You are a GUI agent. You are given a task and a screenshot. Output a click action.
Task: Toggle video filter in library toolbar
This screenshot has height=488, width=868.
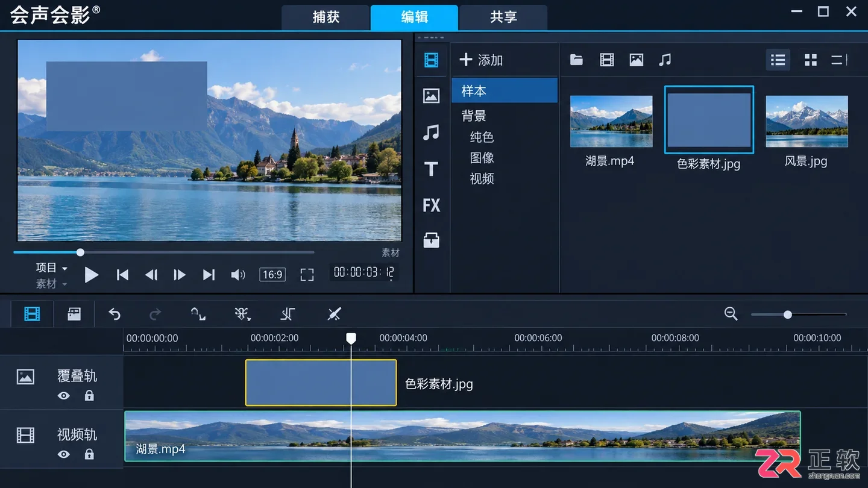[x=607, y=60]
